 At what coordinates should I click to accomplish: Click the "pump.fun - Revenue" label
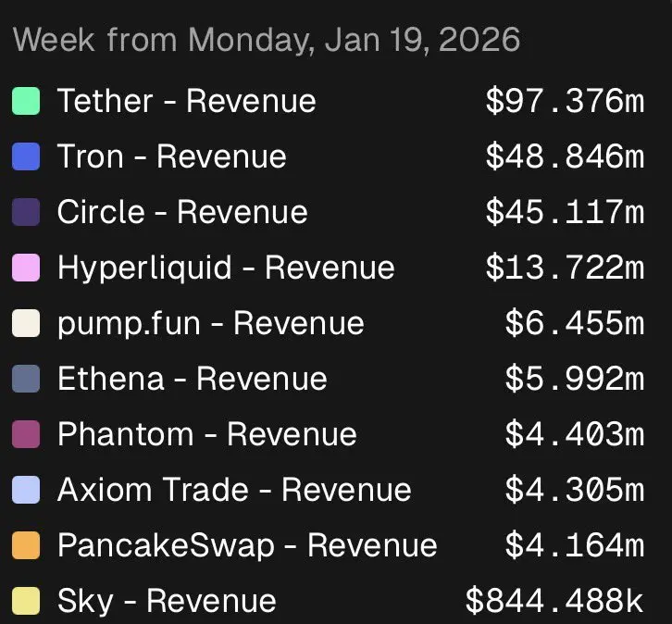point(210,323)
